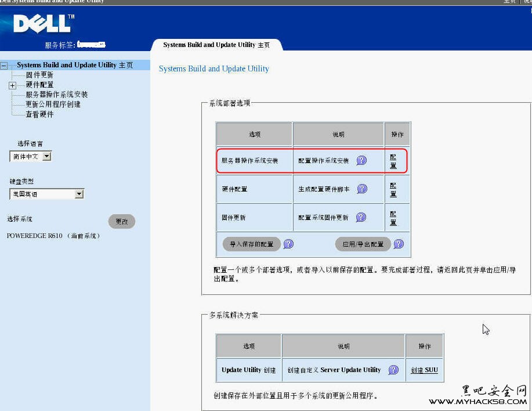Click 配置 link for 服务器操作系统安装 row
This screenshot has height=411, width=532.
[393, 161]
